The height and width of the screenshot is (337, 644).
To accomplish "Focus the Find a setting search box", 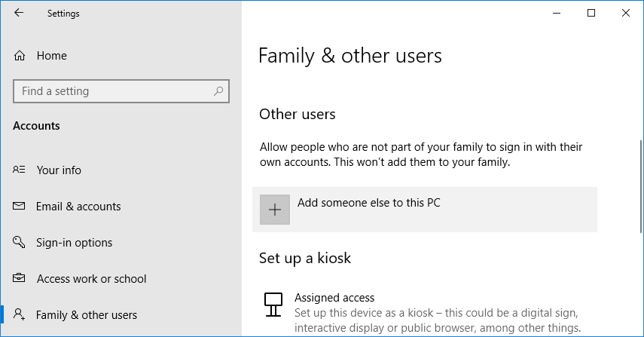I will 113,91.
